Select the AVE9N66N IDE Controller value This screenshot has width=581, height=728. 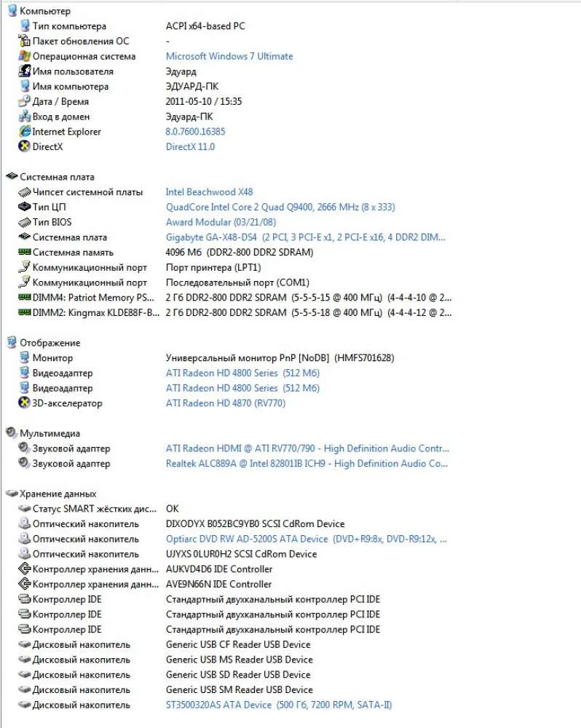point(218,584)
